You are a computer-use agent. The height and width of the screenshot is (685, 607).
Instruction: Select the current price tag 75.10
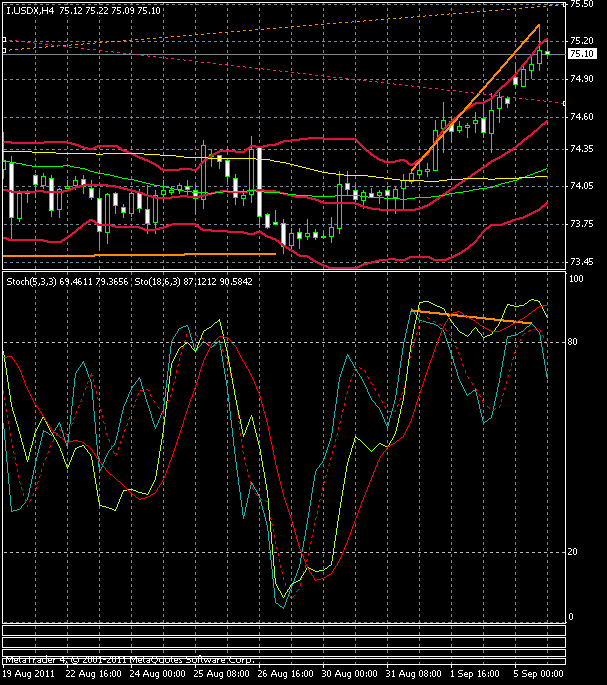[x=582, y=54]
